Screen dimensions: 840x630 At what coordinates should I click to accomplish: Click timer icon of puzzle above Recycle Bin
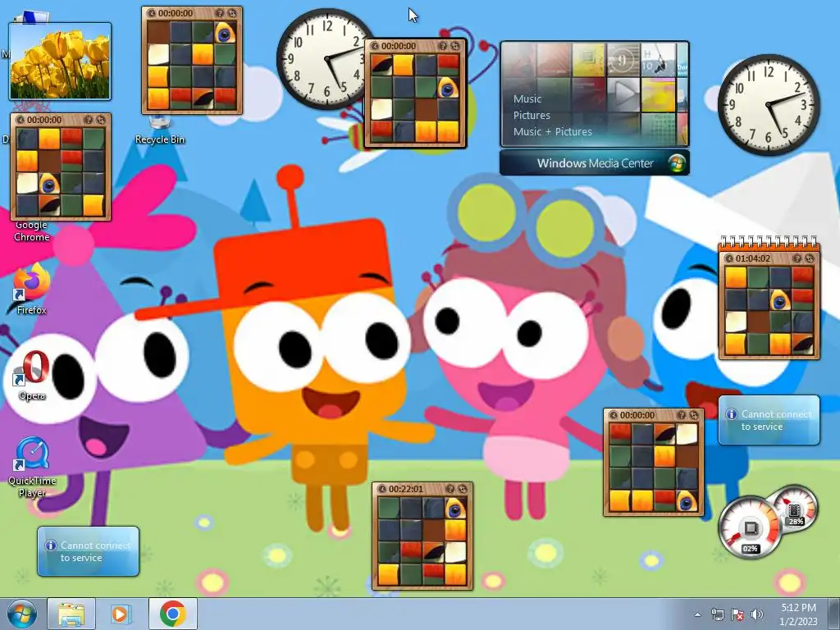pos(152,13)
